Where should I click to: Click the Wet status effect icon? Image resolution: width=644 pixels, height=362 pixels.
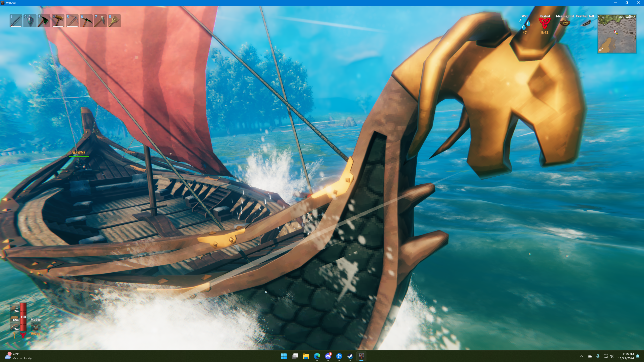click(x=524, y=24)
